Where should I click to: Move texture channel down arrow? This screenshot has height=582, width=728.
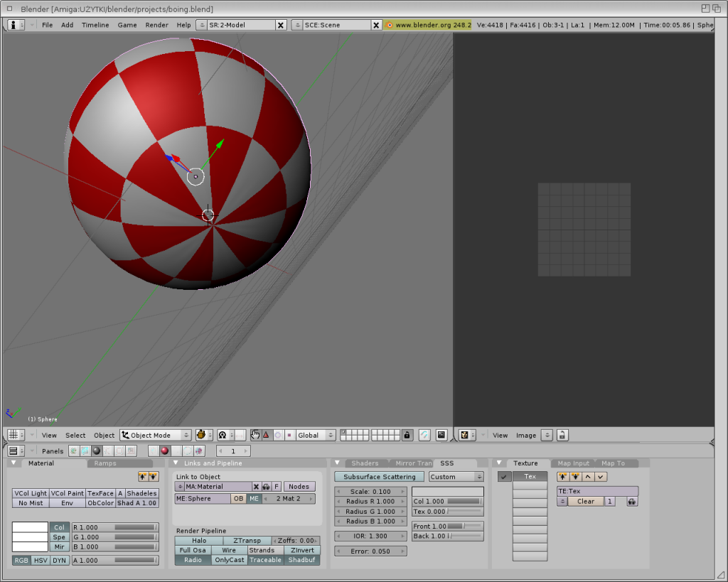[x=601, y=477]
